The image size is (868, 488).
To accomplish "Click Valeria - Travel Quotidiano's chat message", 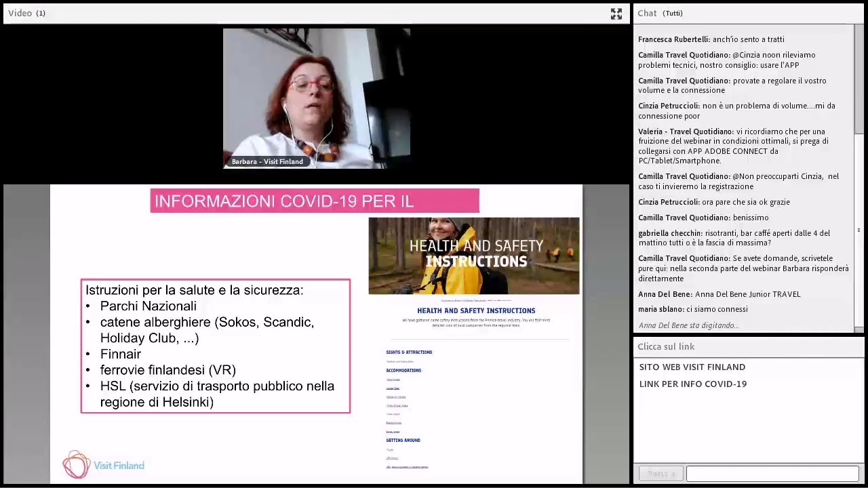I will 733,146.
